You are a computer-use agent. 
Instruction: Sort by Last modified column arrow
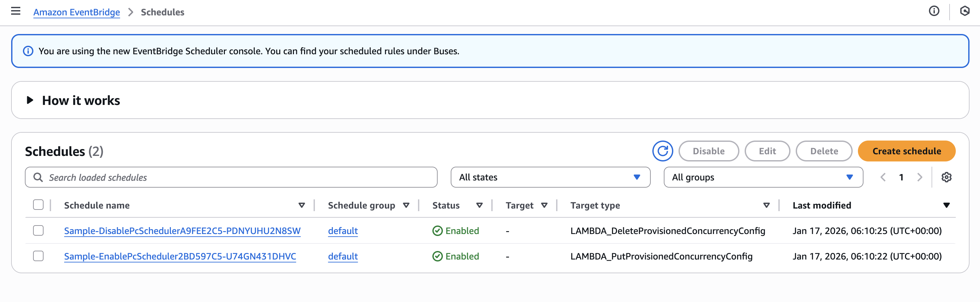(x=946, y=206)
